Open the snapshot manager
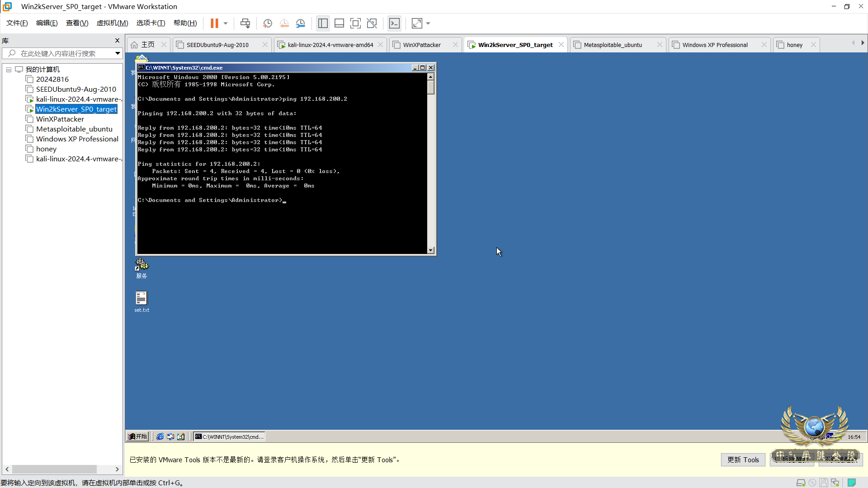 (301, 23)
